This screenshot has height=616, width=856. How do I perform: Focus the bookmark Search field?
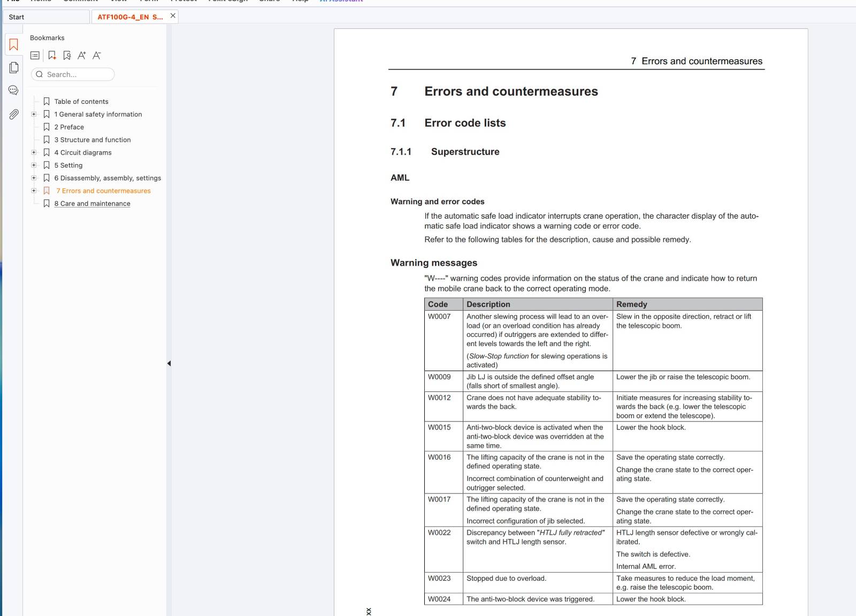coord(73,74)
